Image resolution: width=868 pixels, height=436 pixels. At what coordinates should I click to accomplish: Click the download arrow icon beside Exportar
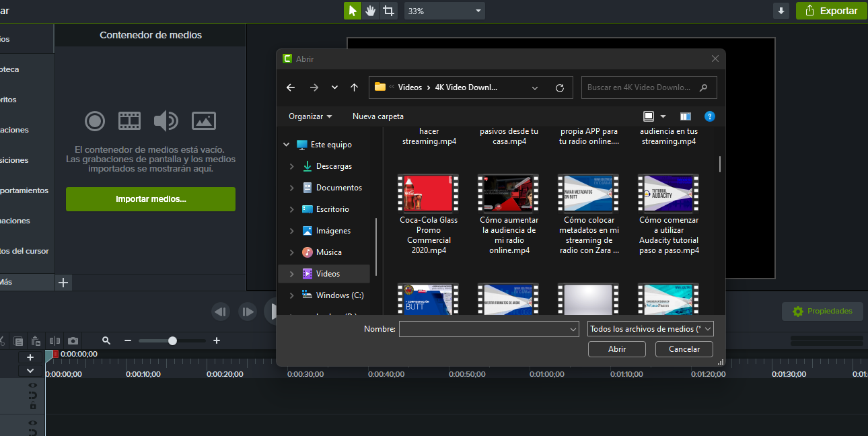pos(781,11)
